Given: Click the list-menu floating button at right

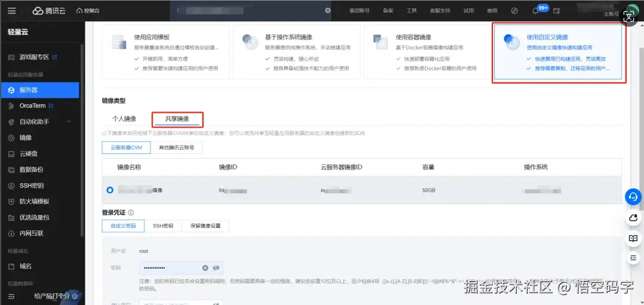Looking at the screenshot, I should click(633, 258).
